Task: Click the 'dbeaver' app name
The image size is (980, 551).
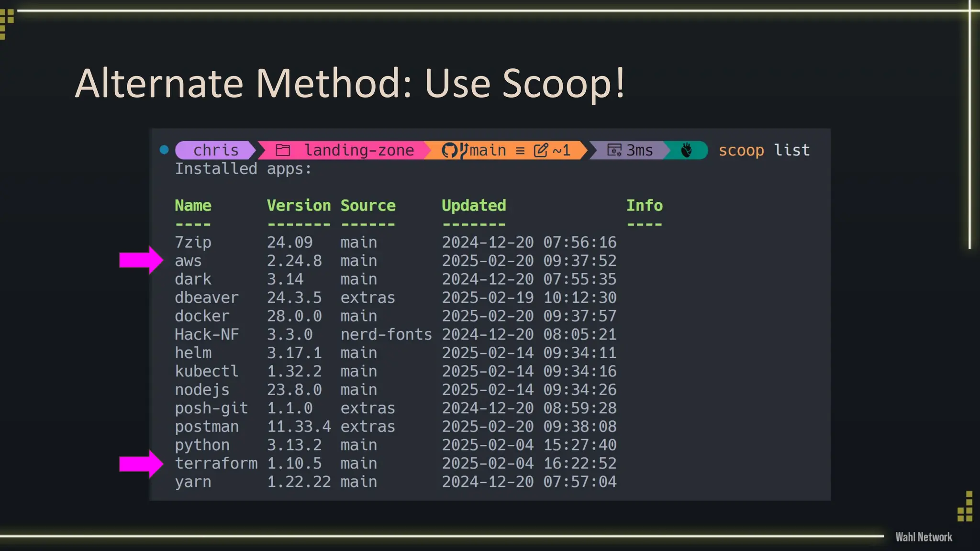Action: click(x=207, y=298)
